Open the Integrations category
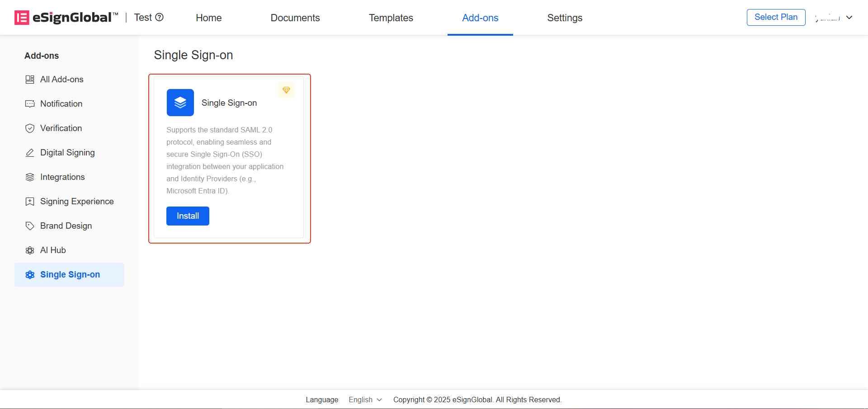This screenshot has width=868, height=409. (x=69, y=177)
